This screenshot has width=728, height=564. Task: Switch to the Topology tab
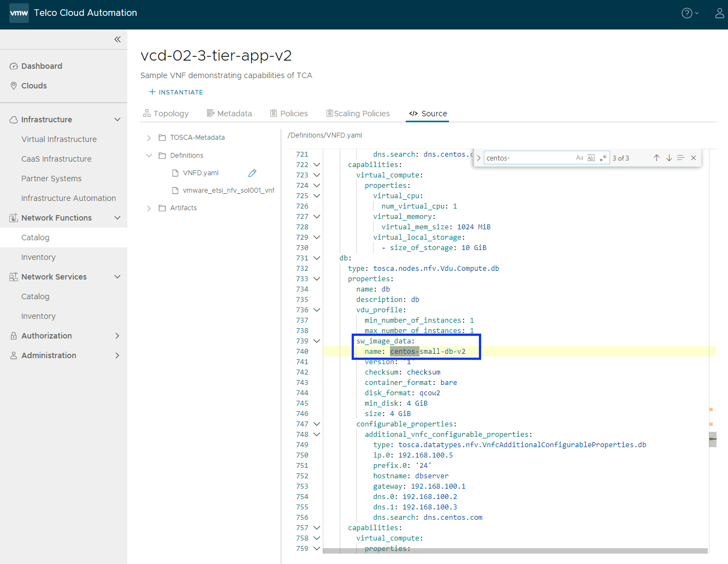(165, 114)
